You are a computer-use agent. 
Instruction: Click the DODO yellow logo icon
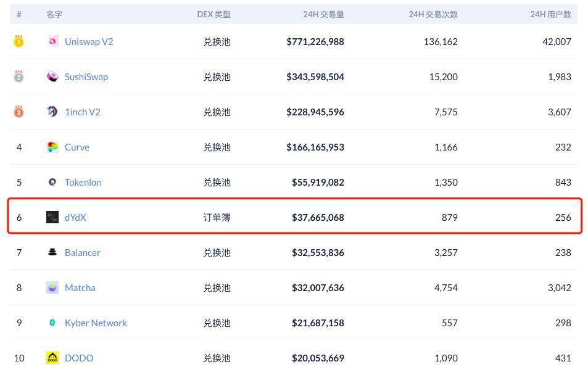[52, 358]
